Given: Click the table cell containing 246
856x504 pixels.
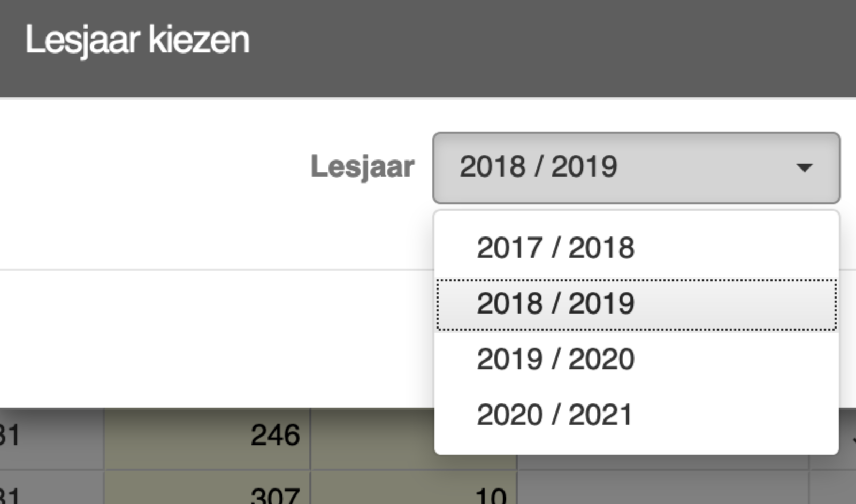Looking at the screenshot, I should tap(208, 436).
